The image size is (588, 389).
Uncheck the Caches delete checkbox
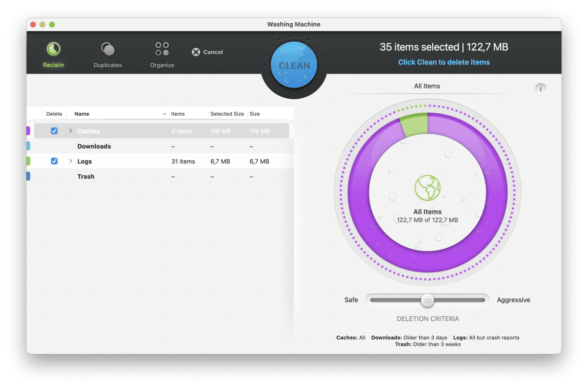point(54,131)
